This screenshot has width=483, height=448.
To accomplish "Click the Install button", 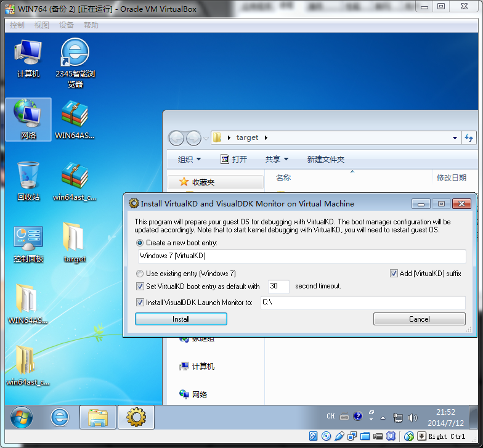I will click(181, 319).
